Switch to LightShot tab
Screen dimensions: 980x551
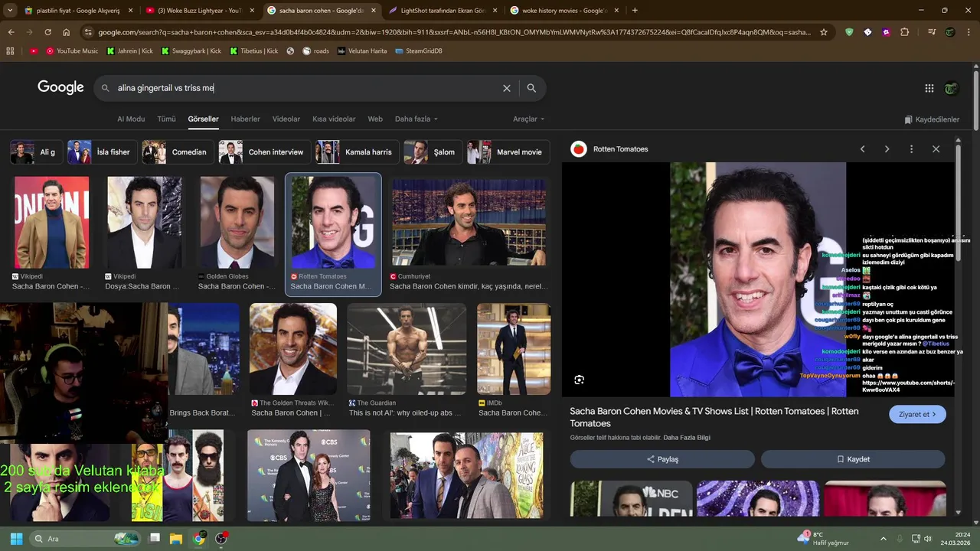pos(443,11)
